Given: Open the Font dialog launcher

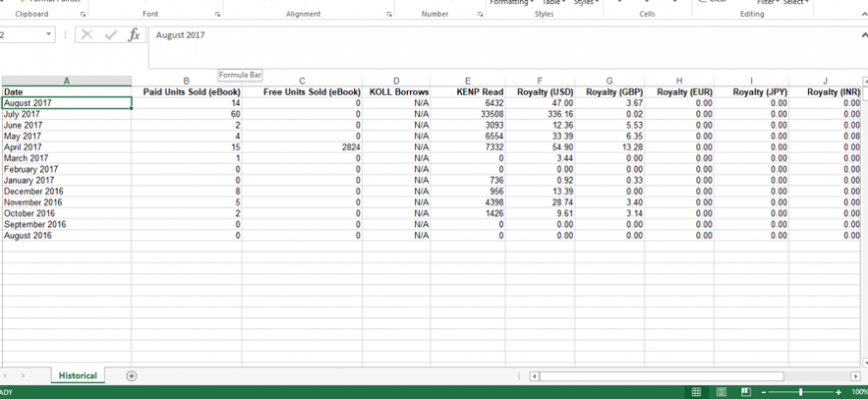Looking at the screenshot, I should pyautogui.click(x=218, y=15).
